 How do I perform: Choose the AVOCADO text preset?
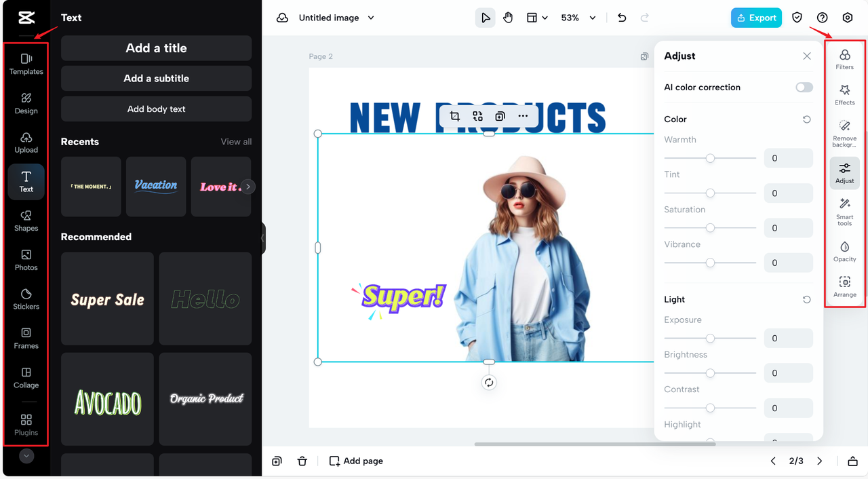point(107,400)
